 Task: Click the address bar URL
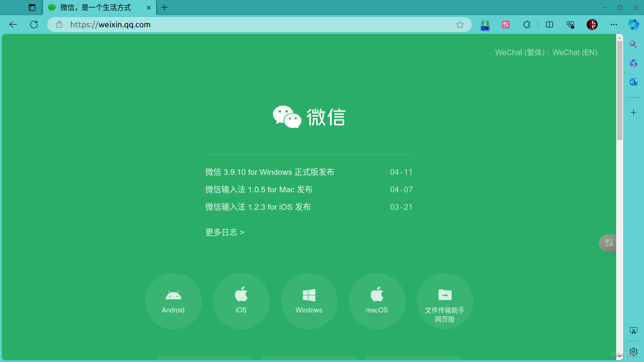tap(110, 25)
